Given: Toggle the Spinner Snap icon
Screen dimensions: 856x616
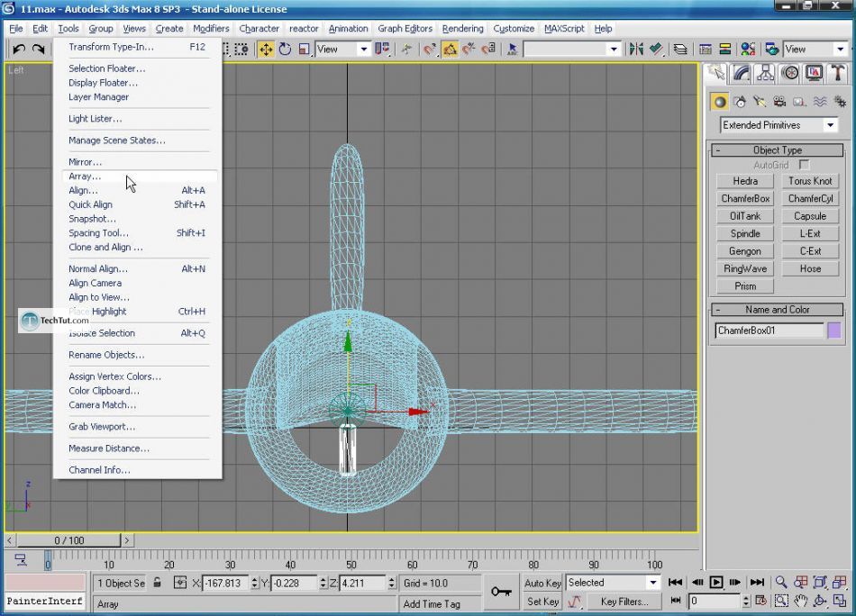Looking at the screenshot, I should pos(488,50).
